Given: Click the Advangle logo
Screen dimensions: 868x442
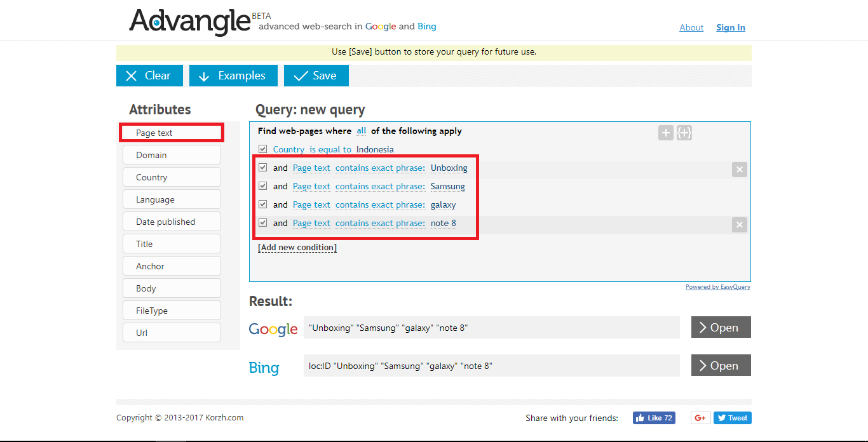Looking at the screenshot, I should (189, 21).
